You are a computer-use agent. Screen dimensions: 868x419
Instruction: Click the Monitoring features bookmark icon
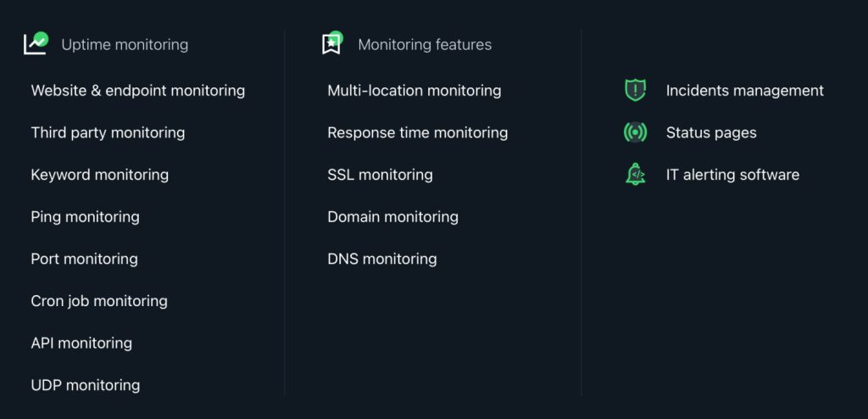tap(332, 42)
